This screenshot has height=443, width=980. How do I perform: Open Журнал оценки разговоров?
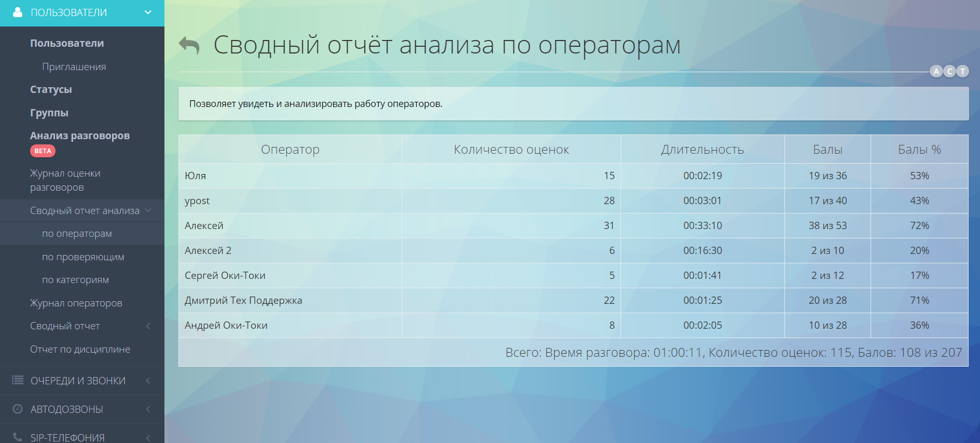(65, 180)
